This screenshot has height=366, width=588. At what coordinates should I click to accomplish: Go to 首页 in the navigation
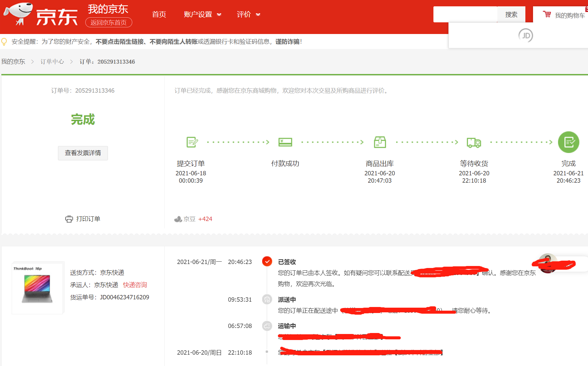pyautogui.click(x=159, y=14)
